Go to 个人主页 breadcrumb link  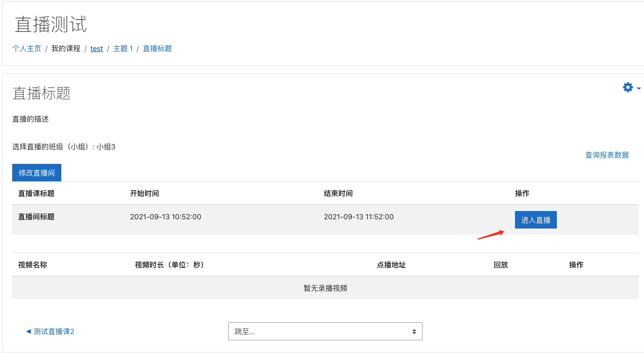27,49
